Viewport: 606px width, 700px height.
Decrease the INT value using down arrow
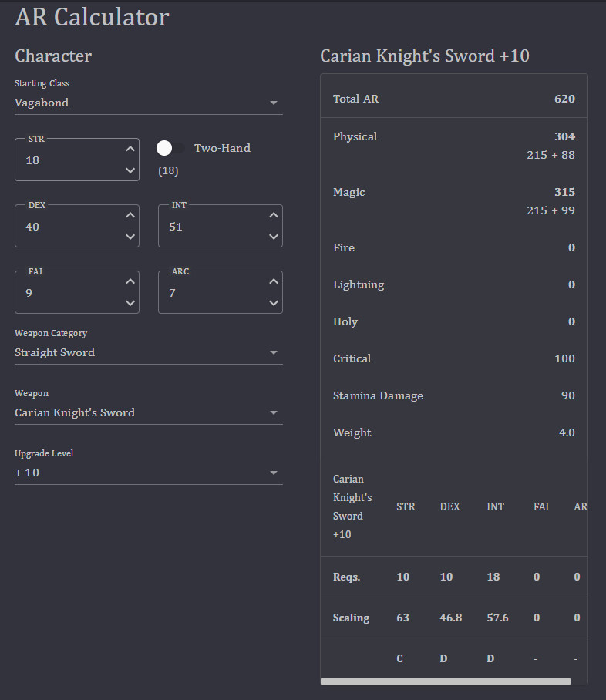click(x=273, y=237)
